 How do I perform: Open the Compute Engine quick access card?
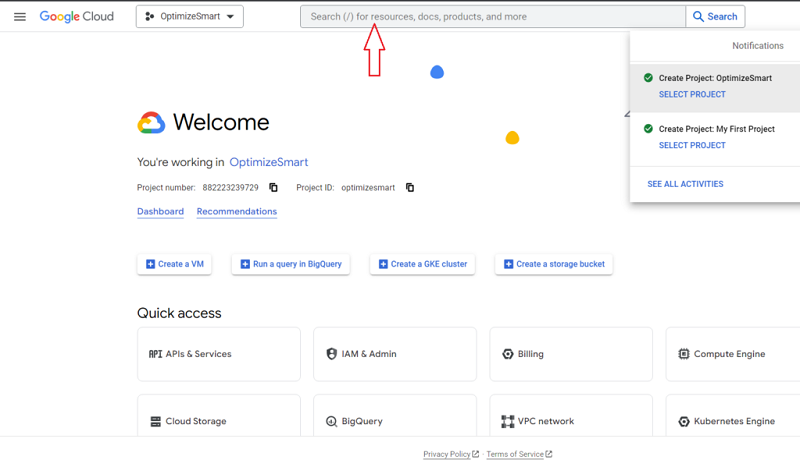click(733, 354)
